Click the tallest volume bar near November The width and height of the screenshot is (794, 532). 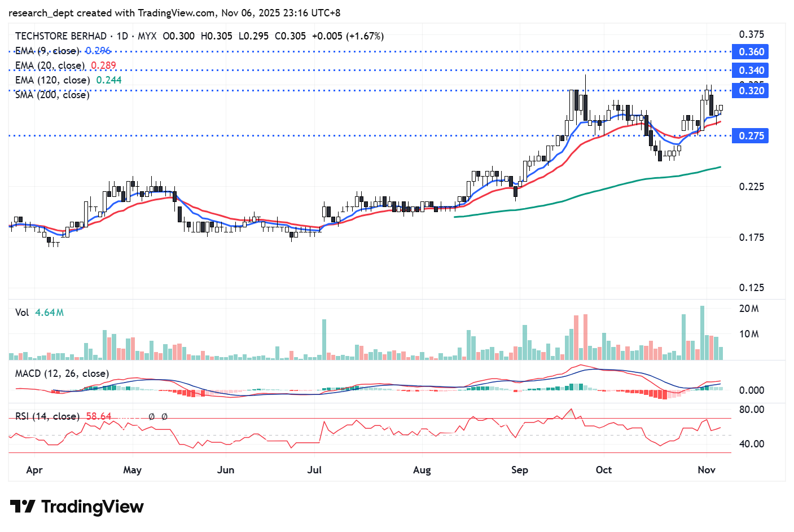[x=703, y=333]
